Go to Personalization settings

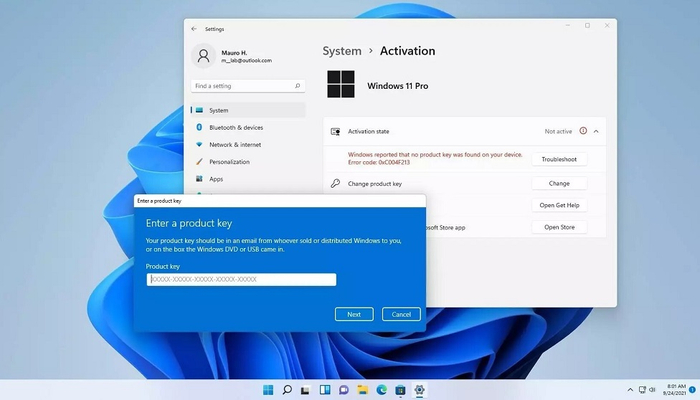click(x=229, y=162)
